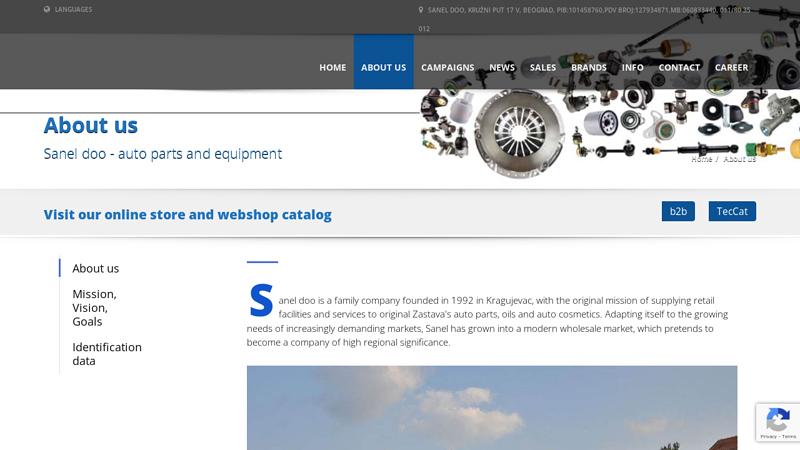This screenshot has height=450, width=800.
Task: Click the building photo below the paragraph
Action: click(x=492, y=408)
